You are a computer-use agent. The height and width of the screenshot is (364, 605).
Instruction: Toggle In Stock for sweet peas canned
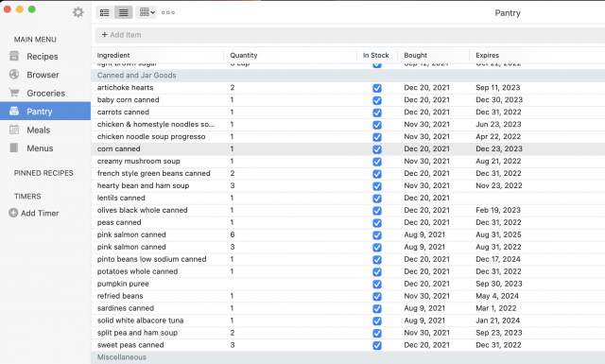coord(377,345)
